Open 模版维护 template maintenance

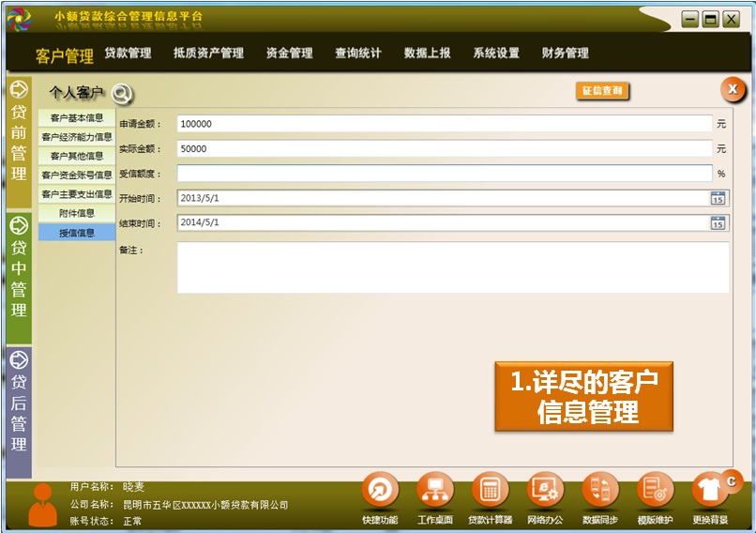click(655, 491)
